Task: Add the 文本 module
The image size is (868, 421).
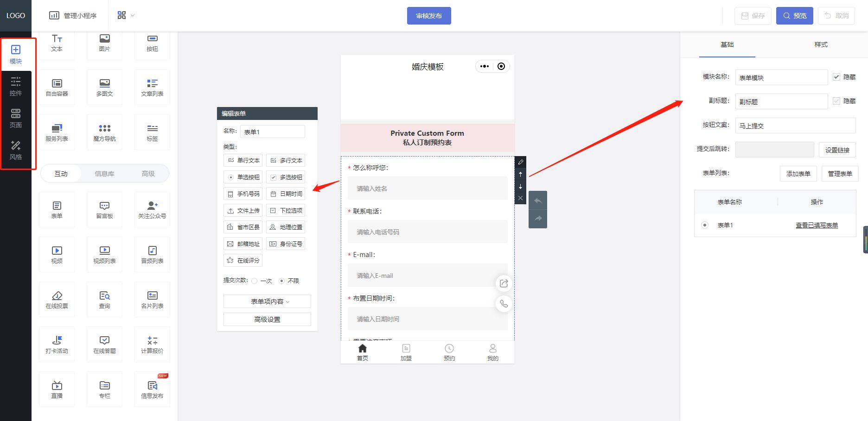Action: [57, 43]
